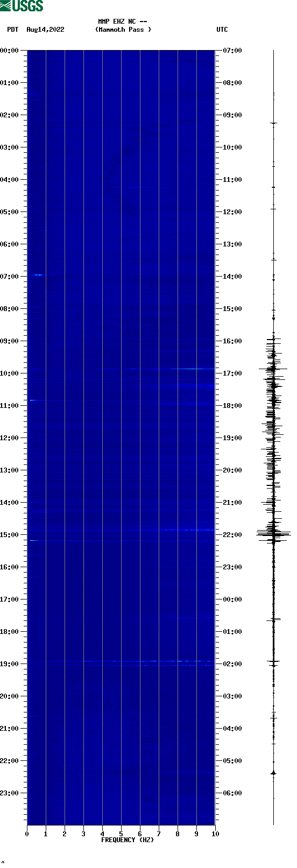The image size is (297, 868).
Task: Click the bright low-frequency spot near 07:00 PDT
Action: (38, 275)
